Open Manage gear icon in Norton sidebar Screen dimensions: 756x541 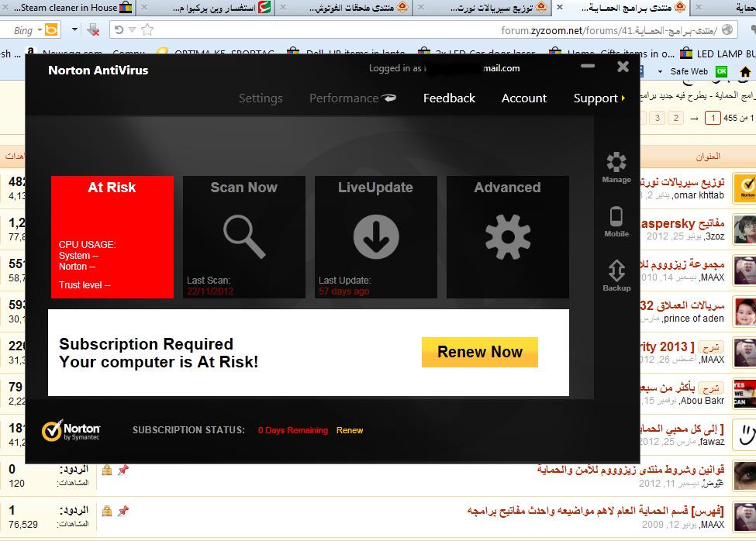pyautogui.click(x=616, y=167)
